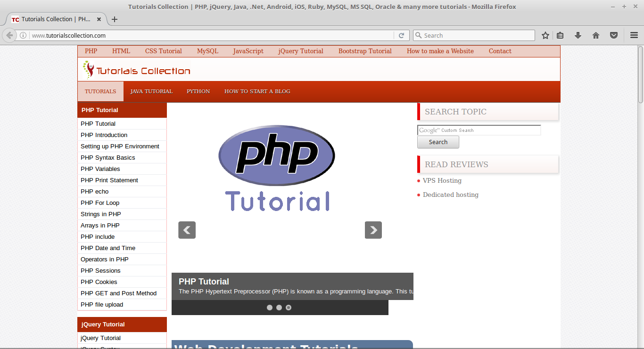Open PHP Introduction sidebar link
This screenshot has height=349, width=644.
[x=104, y=135]
